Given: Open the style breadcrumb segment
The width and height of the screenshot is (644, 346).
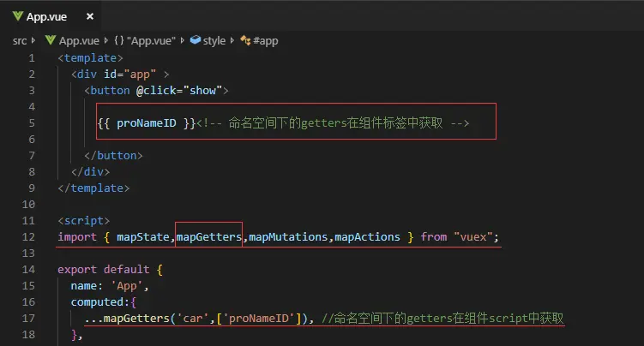Looking at the screenshot, I should pos(214,41).
